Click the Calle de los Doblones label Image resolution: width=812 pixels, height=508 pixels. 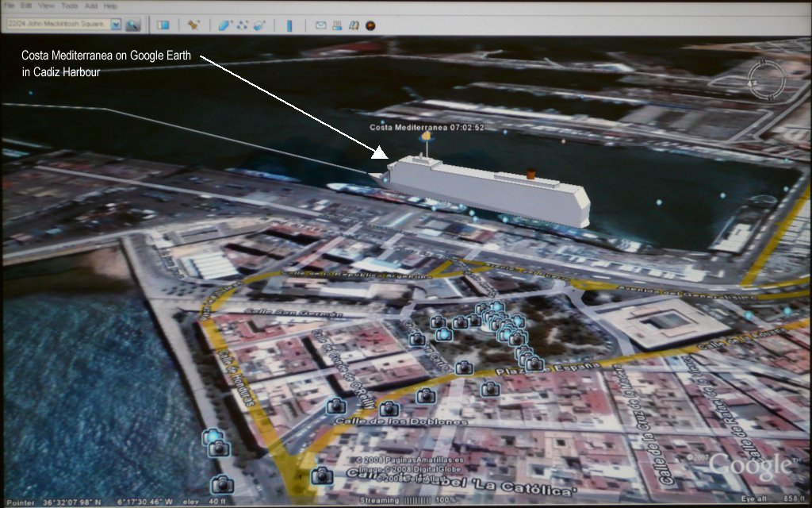pos(400,421)
